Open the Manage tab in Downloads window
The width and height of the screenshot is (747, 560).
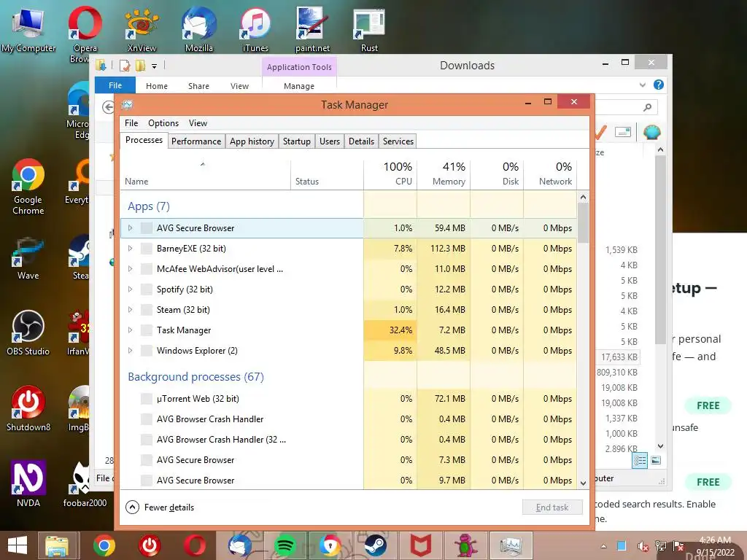(x=299, y=86)
